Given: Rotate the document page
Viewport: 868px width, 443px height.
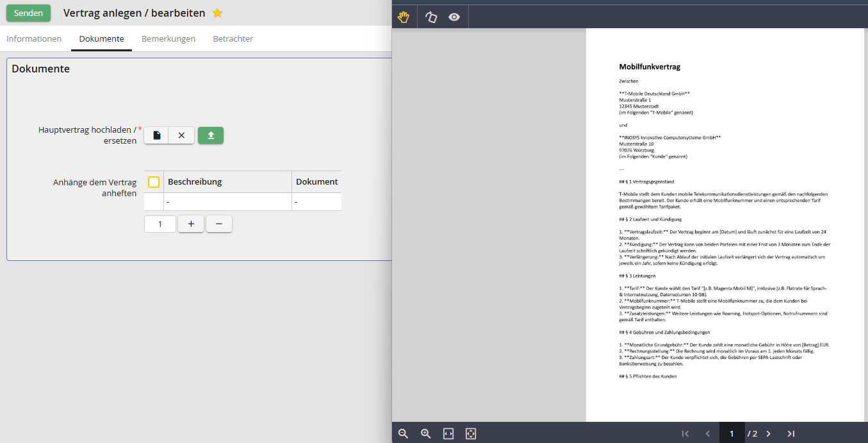Looking at the screenshot, I should [431, 17].
